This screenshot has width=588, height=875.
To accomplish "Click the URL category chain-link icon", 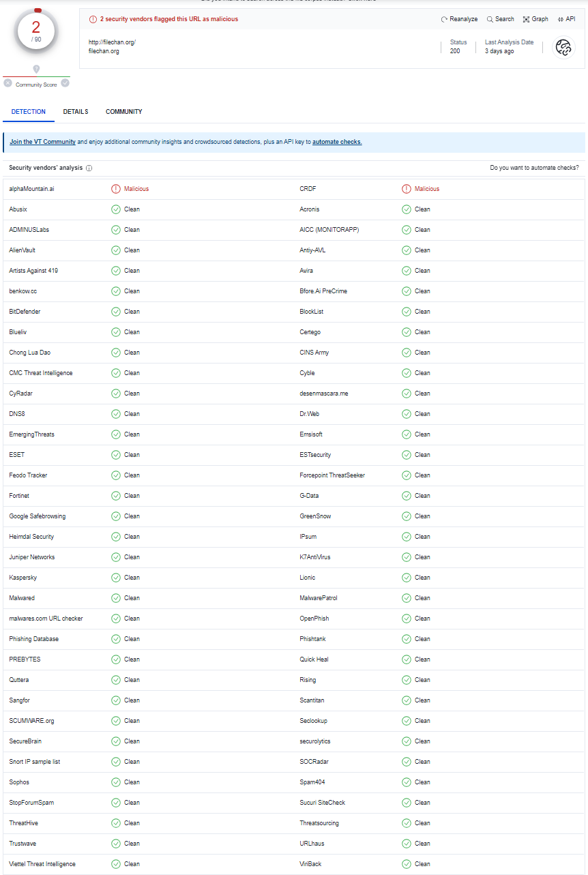I will pos(563,47).
